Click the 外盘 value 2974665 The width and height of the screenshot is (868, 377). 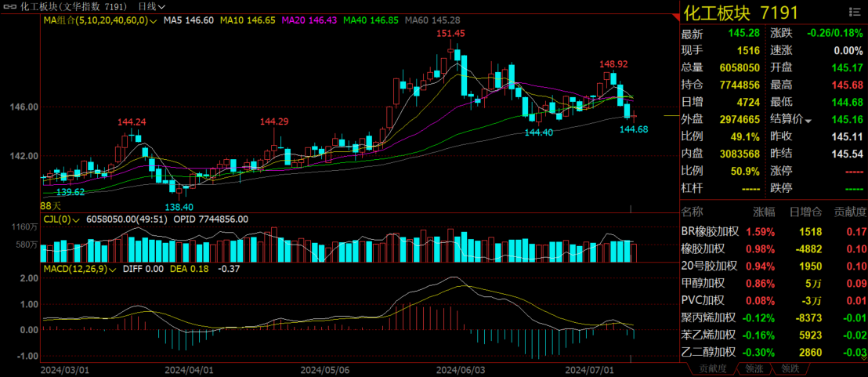click(x=740, y=120)
